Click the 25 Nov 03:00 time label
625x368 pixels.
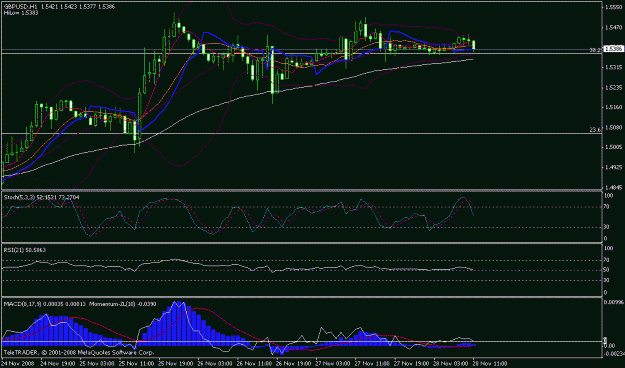click(x=96, y=364)
